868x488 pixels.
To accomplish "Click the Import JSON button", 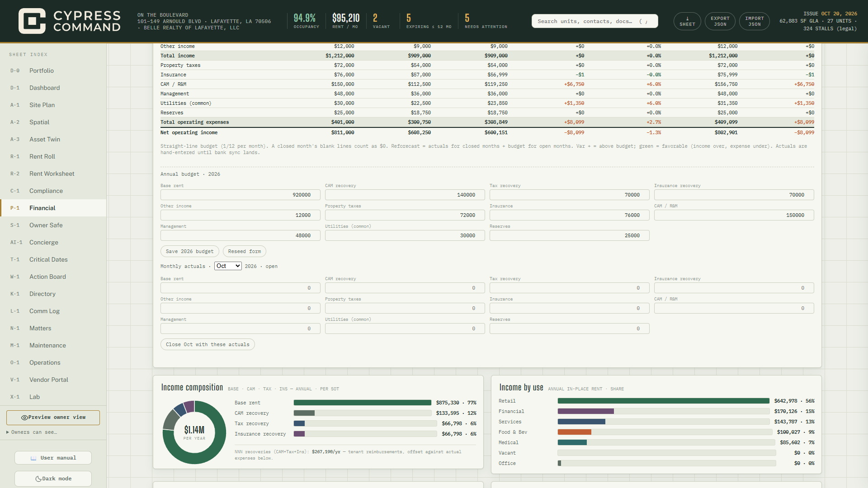I will coord(755,21).
